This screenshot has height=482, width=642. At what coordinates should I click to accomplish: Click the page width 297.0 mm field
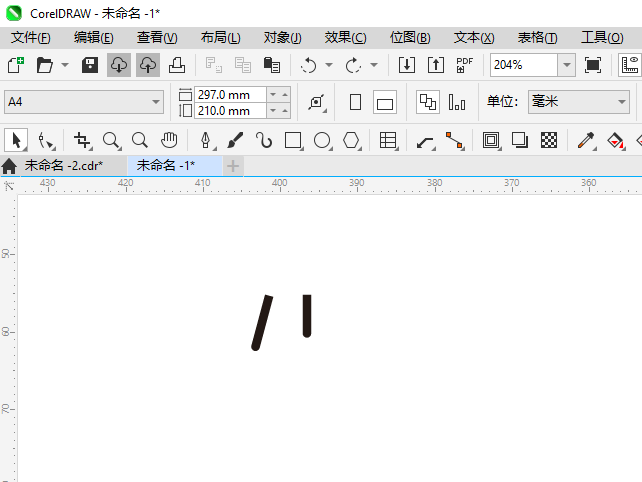[x=230, y=95]
